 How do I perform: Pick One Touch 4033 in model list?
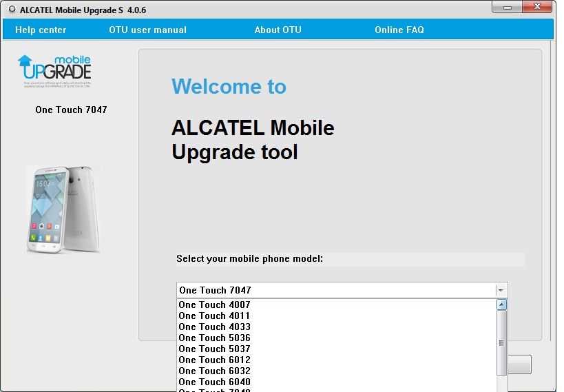tap(214, 327)
